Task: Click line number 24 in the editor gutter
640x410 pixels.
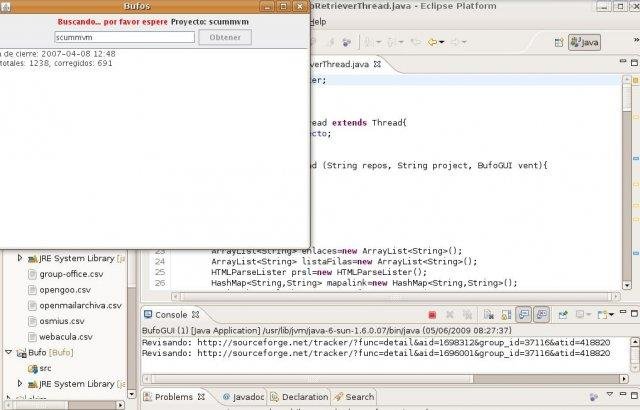Action: [160, 262]
